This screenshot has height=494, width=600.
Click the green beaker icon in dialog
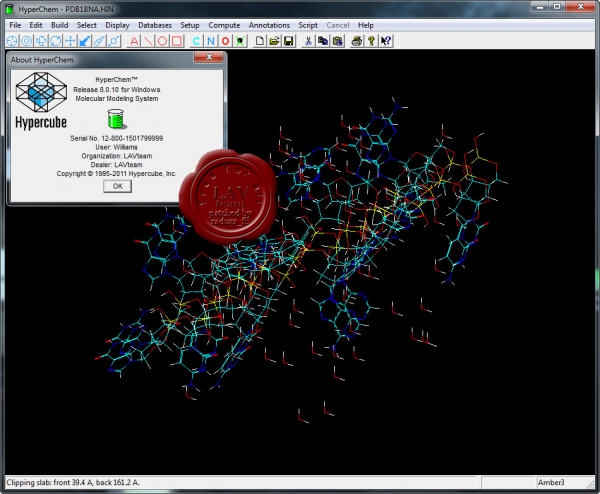click(116, 119)
